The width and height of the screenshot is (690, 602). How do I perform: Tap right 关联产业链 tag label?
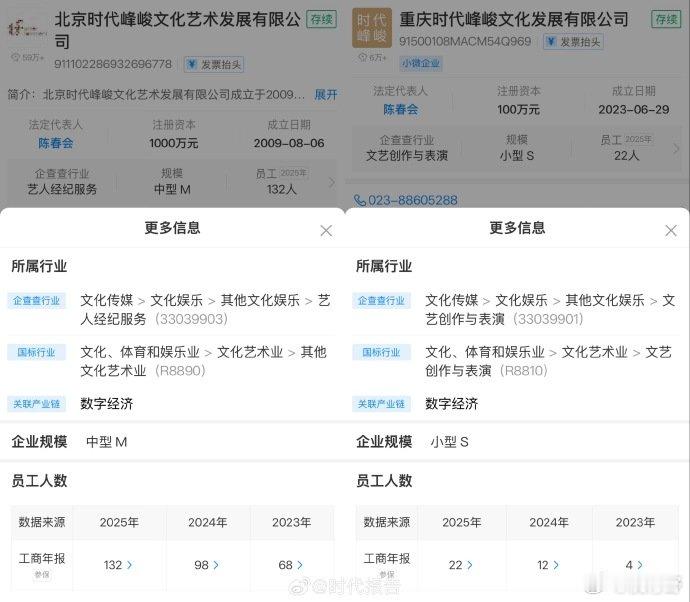382,404
